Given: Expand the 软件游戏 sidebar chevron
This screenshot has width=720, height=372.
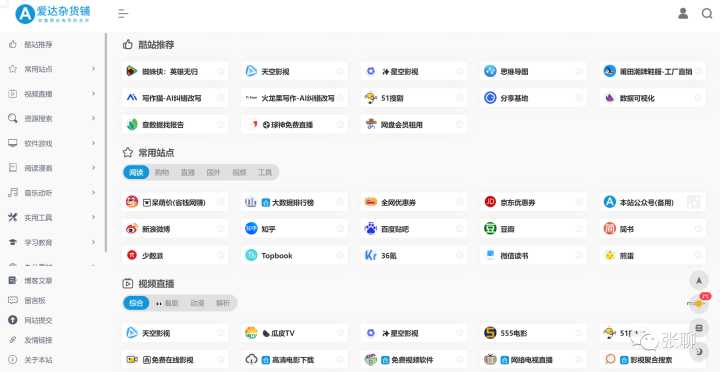Looking at the screenshot, I should point(93,143).
